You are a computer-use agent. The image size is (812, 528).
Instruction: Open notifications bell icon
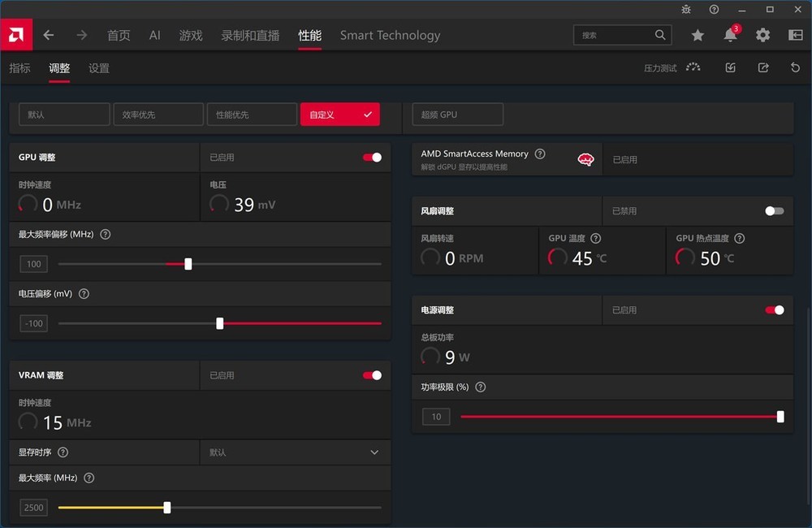730,35
